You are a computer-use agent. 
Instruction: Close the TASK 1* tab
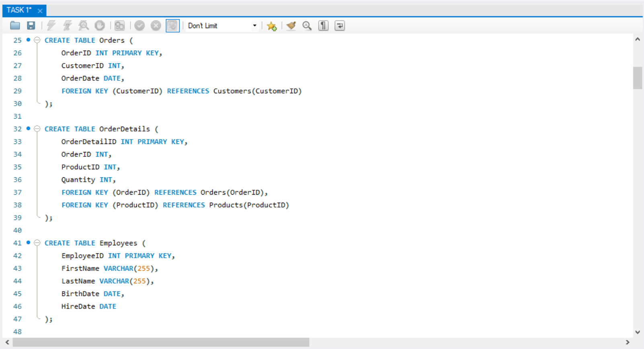40,11
